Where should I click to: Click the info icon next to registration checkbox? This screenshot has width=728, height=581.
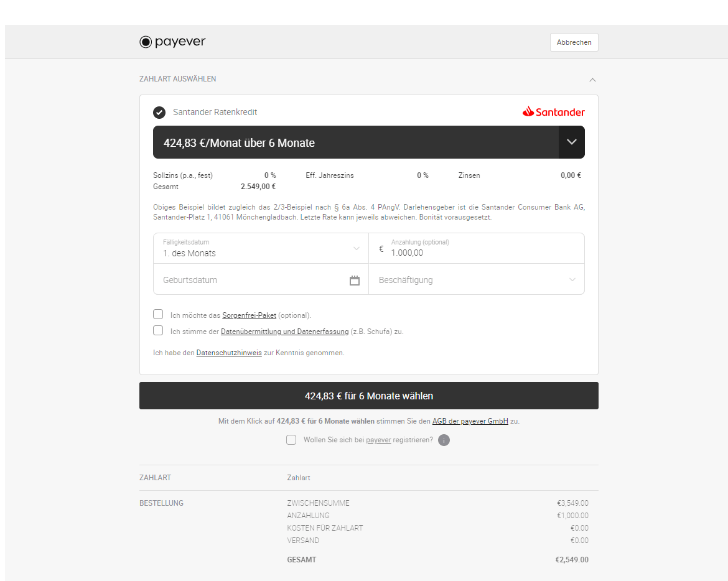[x=444, y=440]
